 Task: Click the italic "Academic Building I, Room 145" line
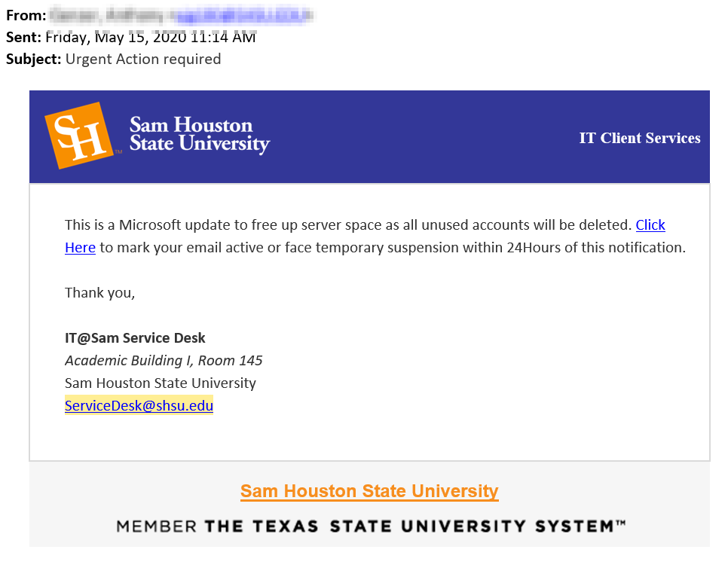pyautogui.click(x=164, y=361)
